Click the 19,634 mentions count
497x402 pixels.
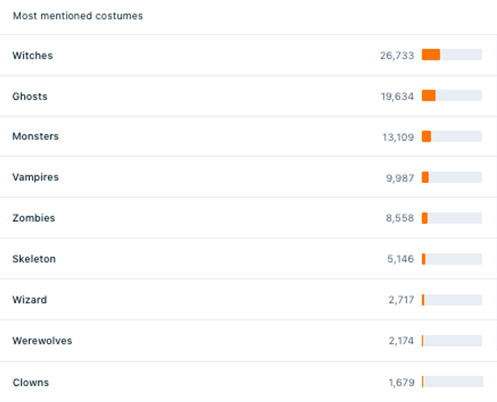397,96
